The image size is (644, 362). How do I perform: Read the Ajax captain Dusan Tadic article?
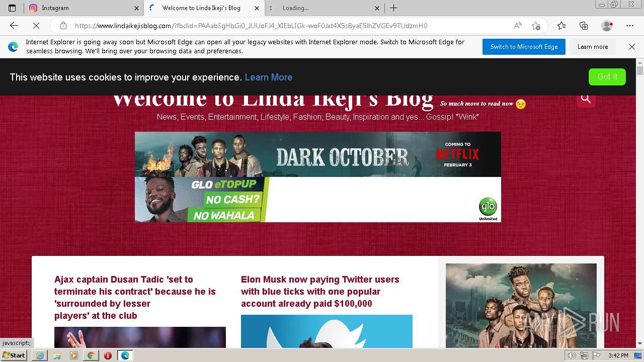click(x=135, y=298)
